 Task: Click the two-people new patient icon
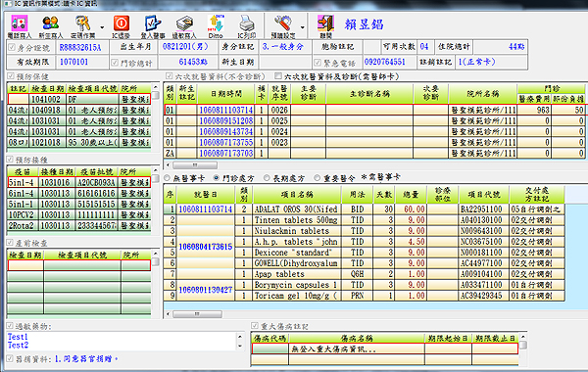(x=51, y=23)
